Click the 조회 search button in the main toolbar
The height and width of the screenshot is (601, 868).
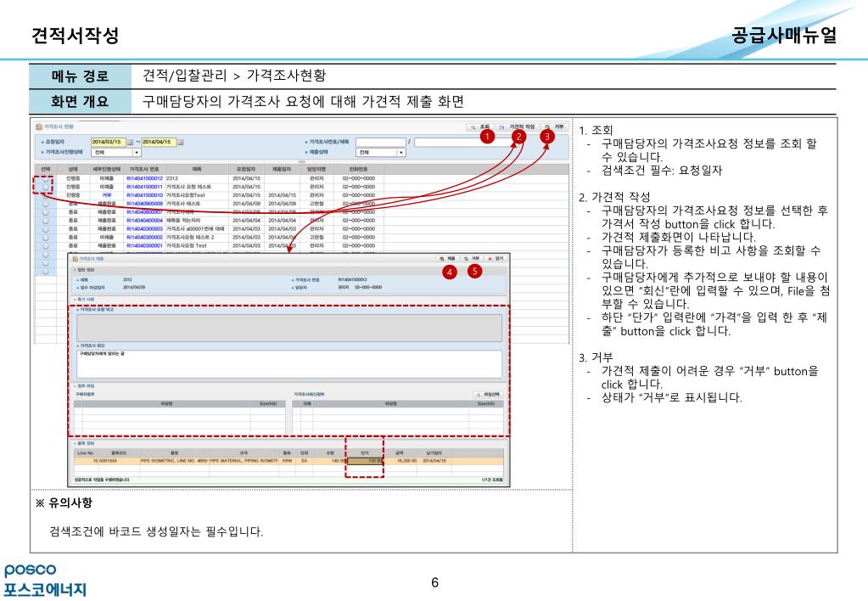coord(479,126)
